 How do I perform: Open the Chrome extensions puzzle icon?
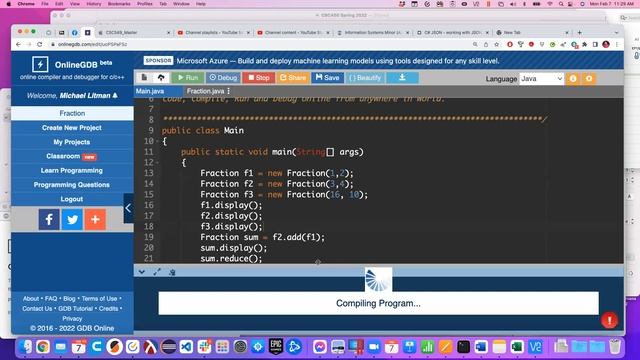584,44
